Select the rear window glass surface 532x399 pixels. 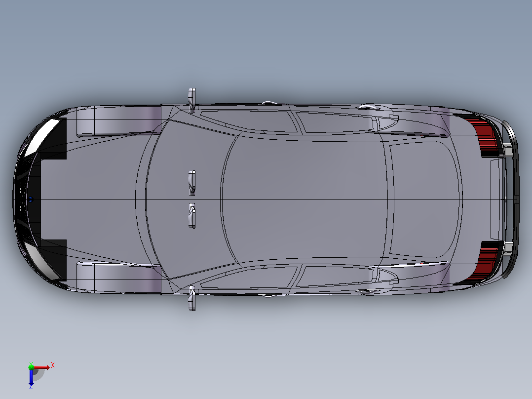(424, 199)
